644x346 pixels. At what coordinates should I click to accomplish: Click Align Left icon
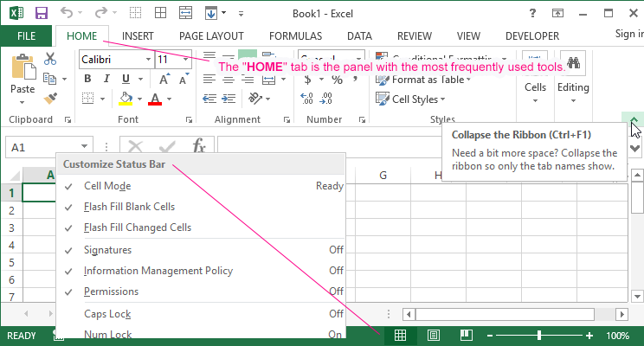[209, 79]
